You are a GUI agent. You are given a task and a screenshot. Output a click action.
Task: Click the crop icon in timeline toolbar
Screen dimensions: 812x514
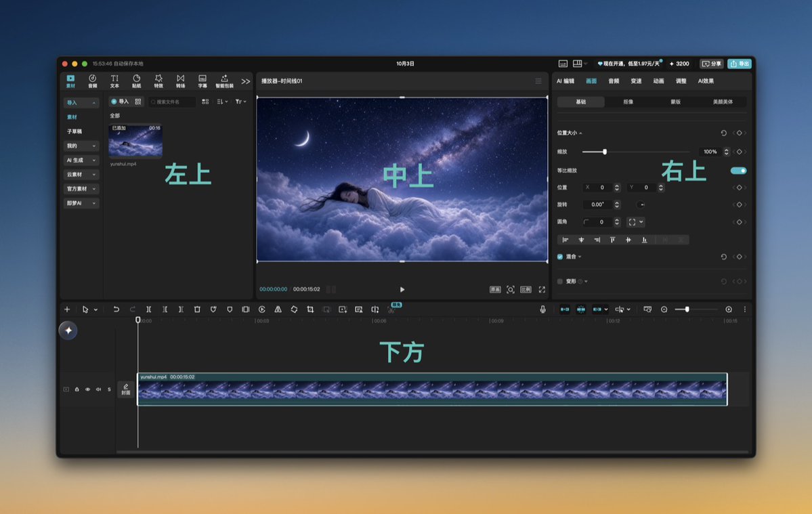point(310,309)
